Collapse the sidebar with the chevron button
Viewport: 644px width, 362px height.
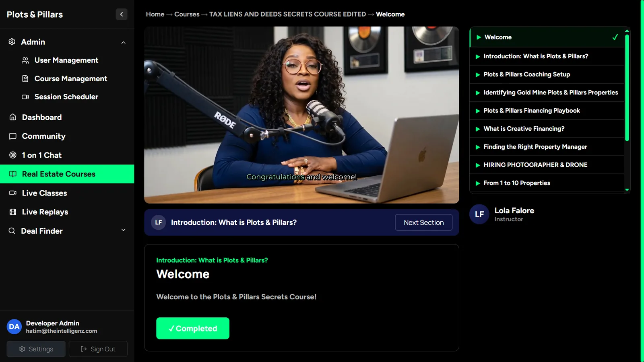122,14
